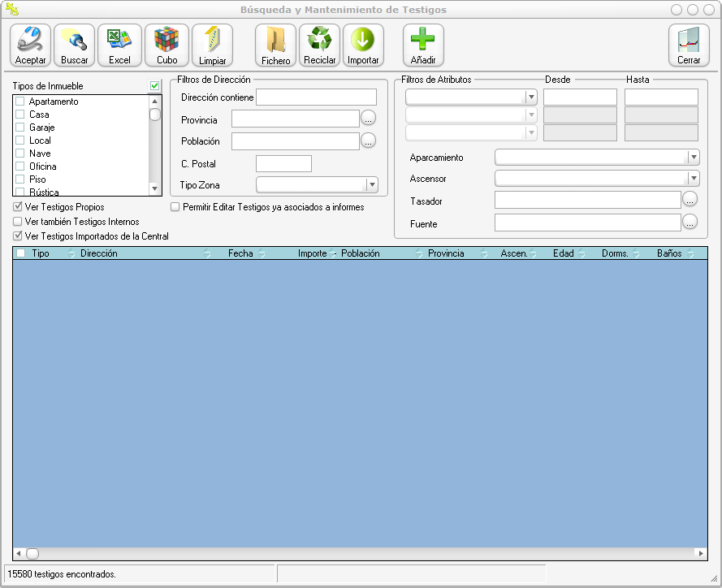Click the Dirección contiene text field

pyautogui.click(x=316, y=97)
